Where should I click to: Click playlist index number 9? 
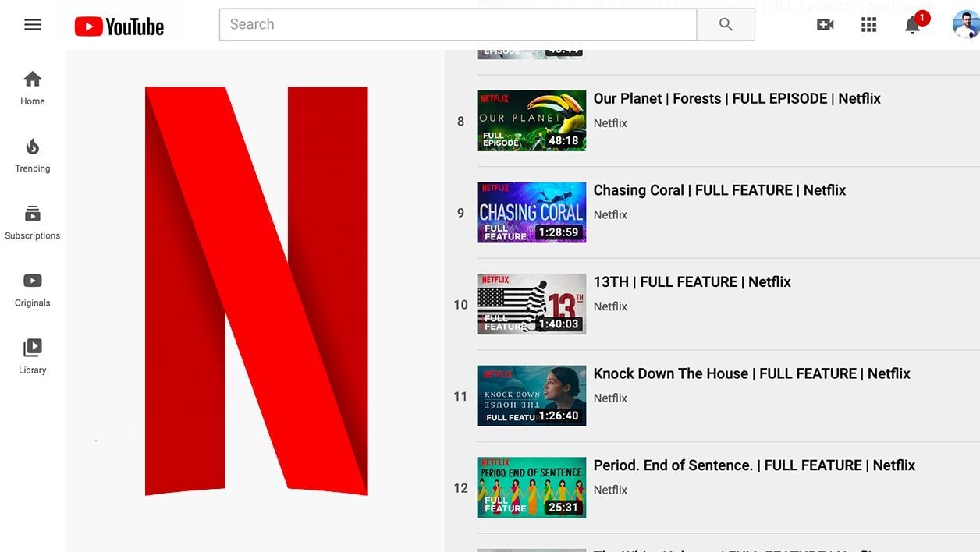tap(460, 213)
